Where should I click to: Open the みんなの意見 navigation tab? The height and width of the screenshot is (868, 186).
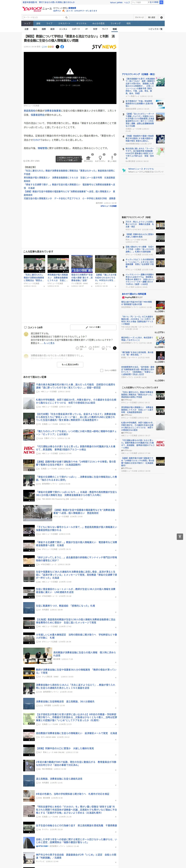coord(98,23)
